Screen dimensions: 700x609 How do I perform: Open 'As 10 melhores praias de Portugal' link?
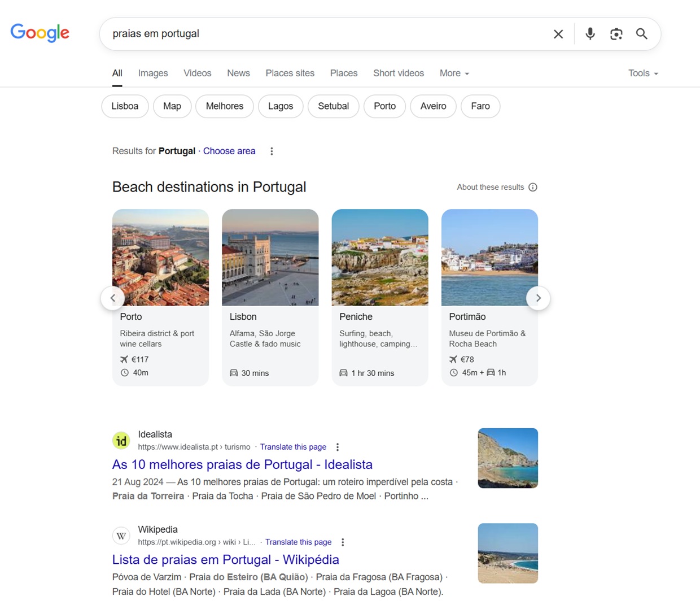(242, 464)
